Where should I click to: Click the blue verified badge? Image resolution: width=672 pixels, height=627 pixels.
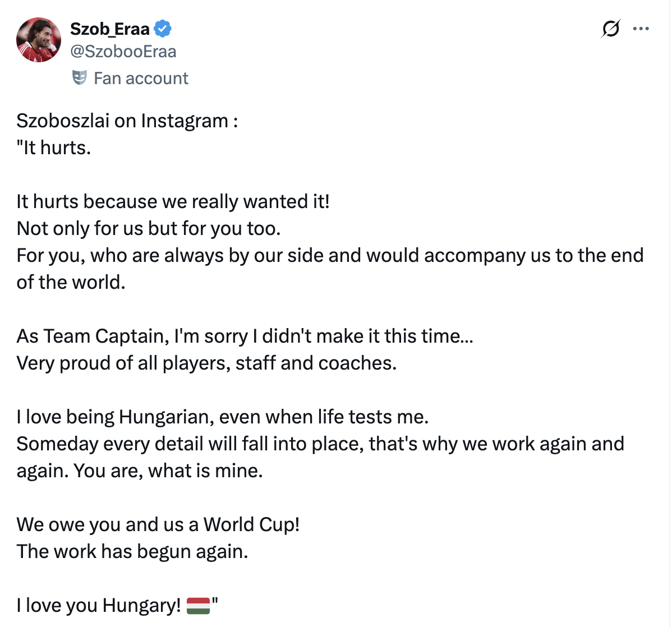[163, 28]
